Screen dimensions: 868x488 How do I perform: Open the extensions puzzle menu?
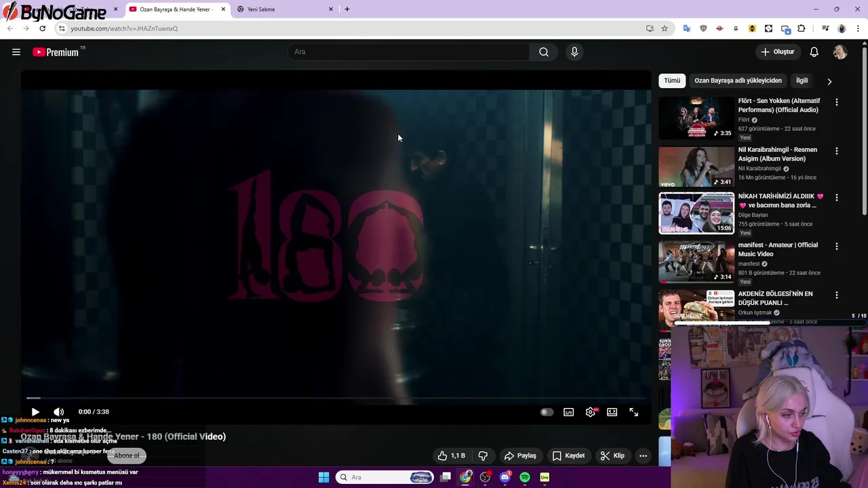pyautogui.click(x=802, y=28)
